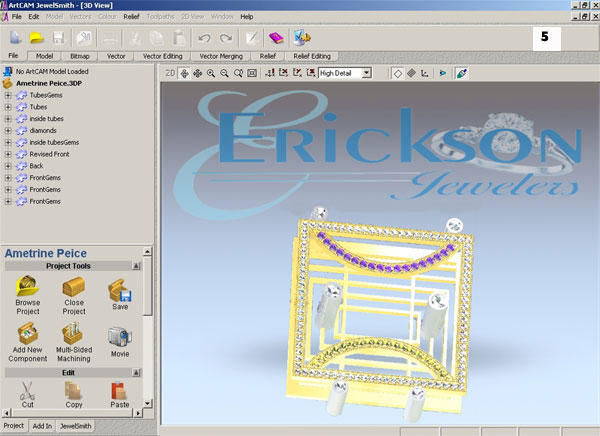Click the blue play arrow icon
Screen dimensions: 600x436
(443, 73)
